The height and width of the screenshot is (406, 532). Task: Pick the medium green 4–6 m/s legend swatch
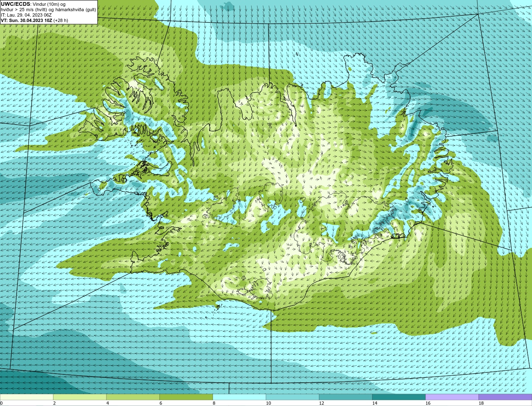click(133, 397)
